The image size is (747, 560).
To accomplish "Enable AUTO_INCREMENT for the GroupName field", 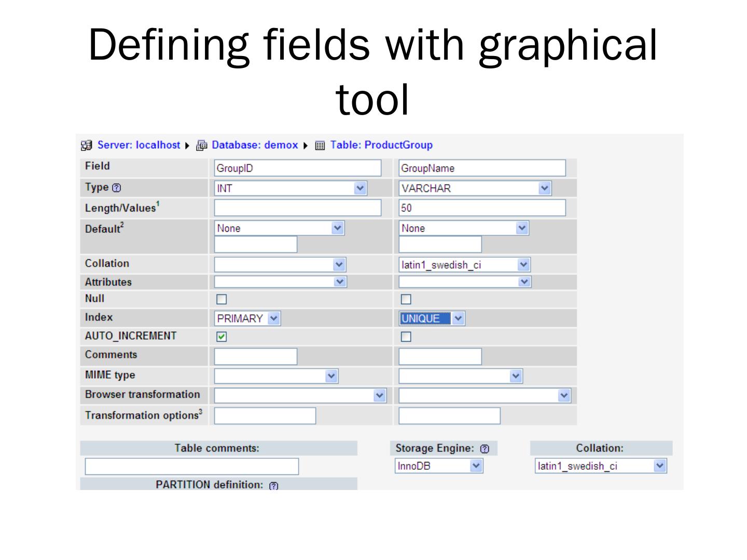I will [x=406, y=337].
